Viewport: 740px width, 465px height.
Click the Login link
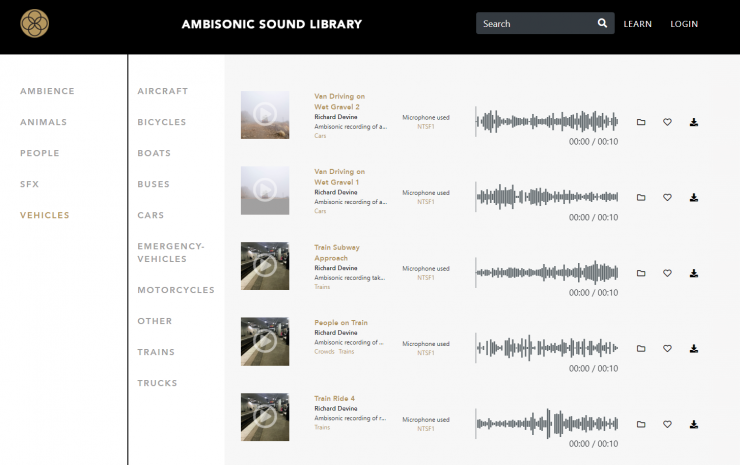point(684,24)
